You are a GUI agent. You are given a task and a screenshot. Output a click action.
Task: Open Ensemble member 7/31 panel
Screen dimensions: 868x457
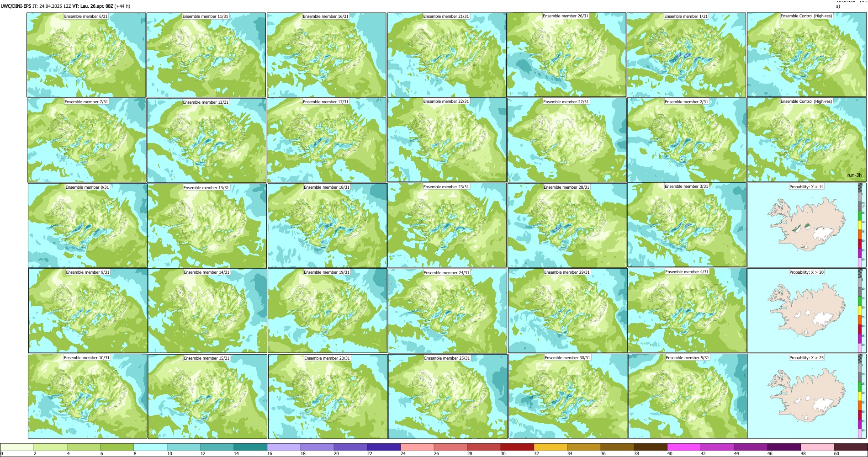(87, 140)
